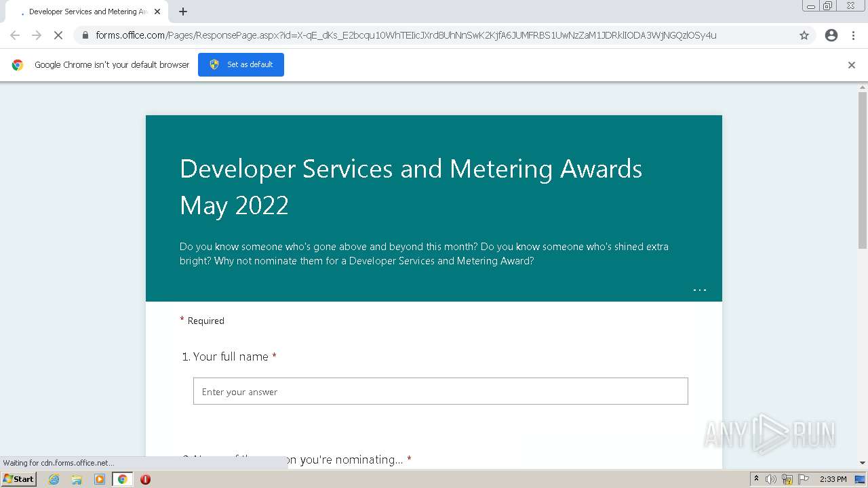Click the scrollbar up arrow

(863, 87)
